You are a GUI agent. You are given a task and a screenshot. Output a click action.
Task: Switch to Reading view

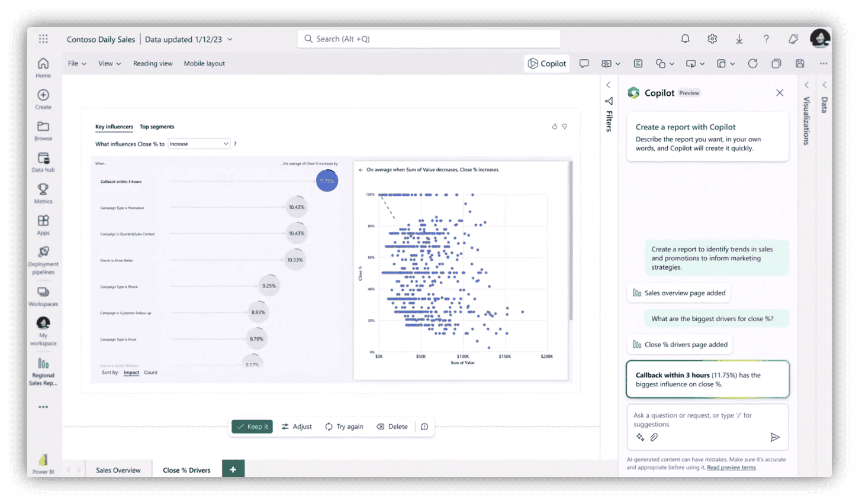(153, 63)
